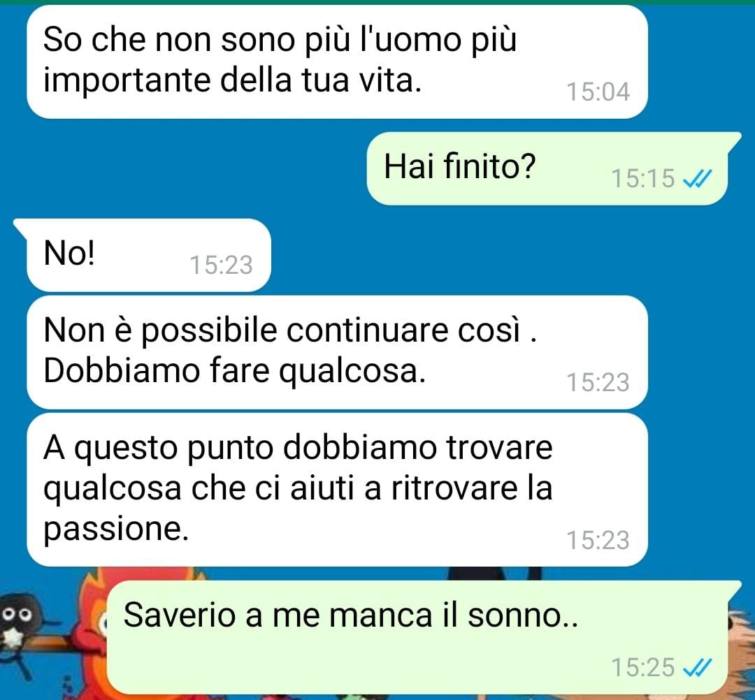The height and width of the screenshot is (700, 755).
Task: Select the 'No!' message bubble
Action: [143, 254]
